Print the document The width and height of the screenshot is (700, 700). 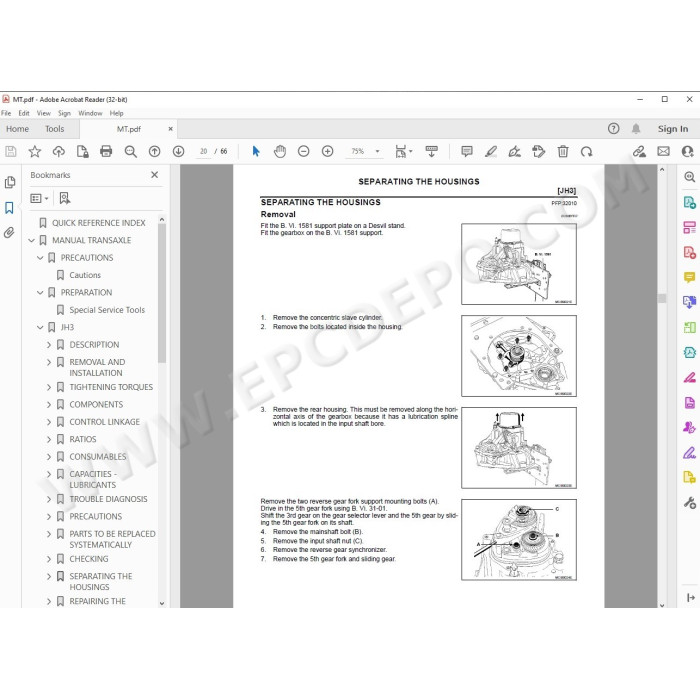pos(106,151)
